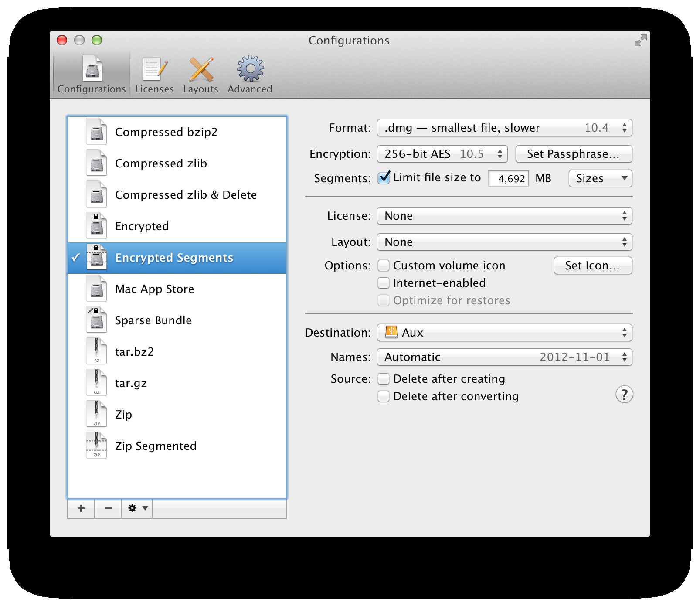Open the Destination Aux dropdown
Viewport: 700px width, 606px height.
(x=504, y=333)
